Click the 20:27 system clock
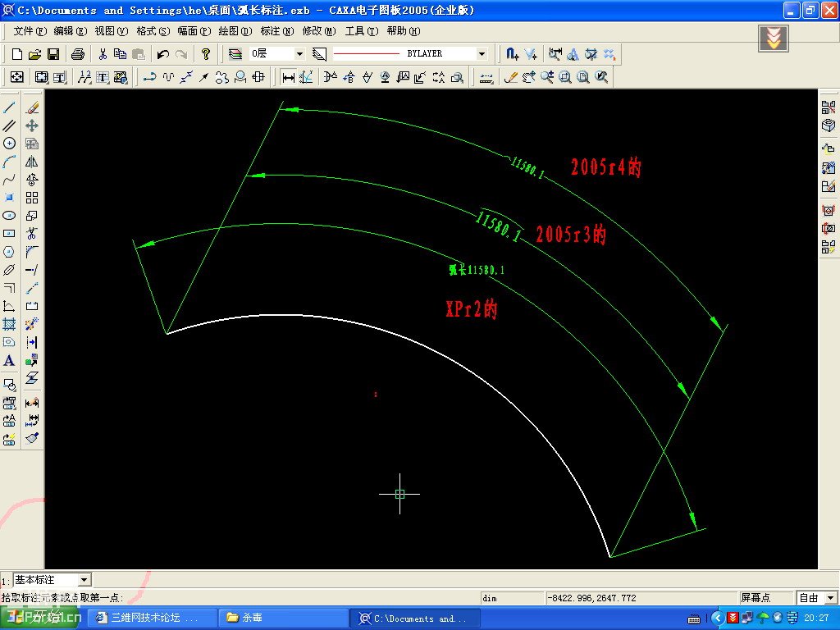This screenshot has height=630, width=840. click(816, 618)
